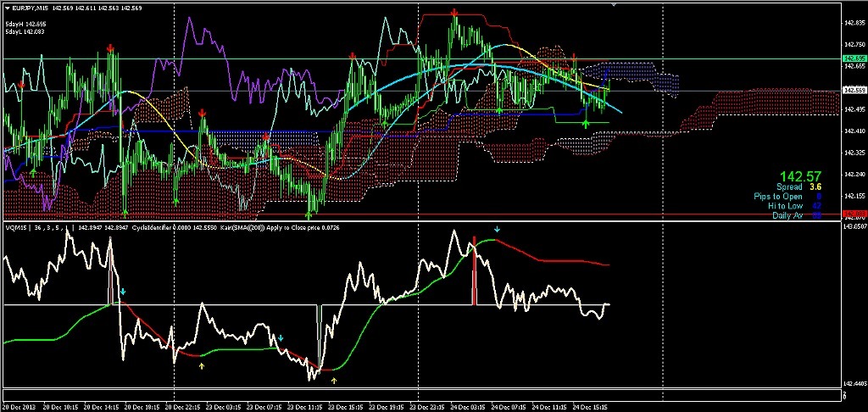Viewport: 868px width, 412px height.
Task: Click the 24 Dec 03:15 time axis label
Action: (470, 407)
